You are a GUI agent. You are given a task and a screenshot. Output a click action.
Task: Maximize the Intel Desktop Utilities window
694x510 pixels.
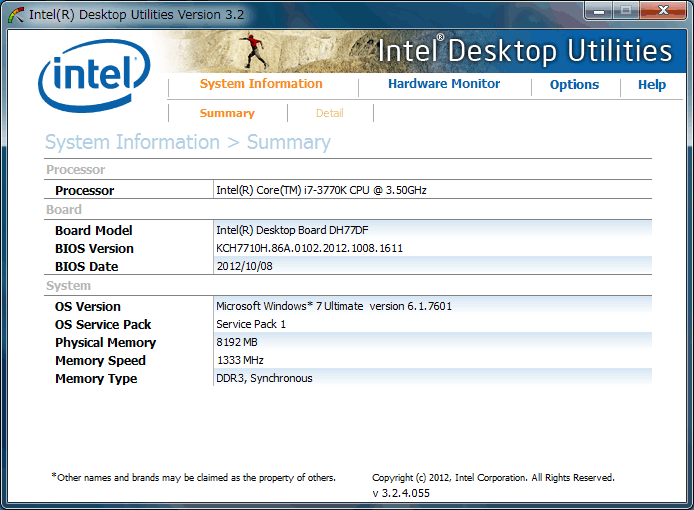(627, 11)
